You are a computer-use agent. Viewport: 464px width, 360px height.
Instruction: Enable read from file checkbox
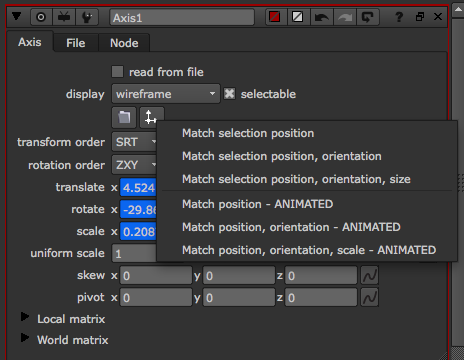pos(117,72)
